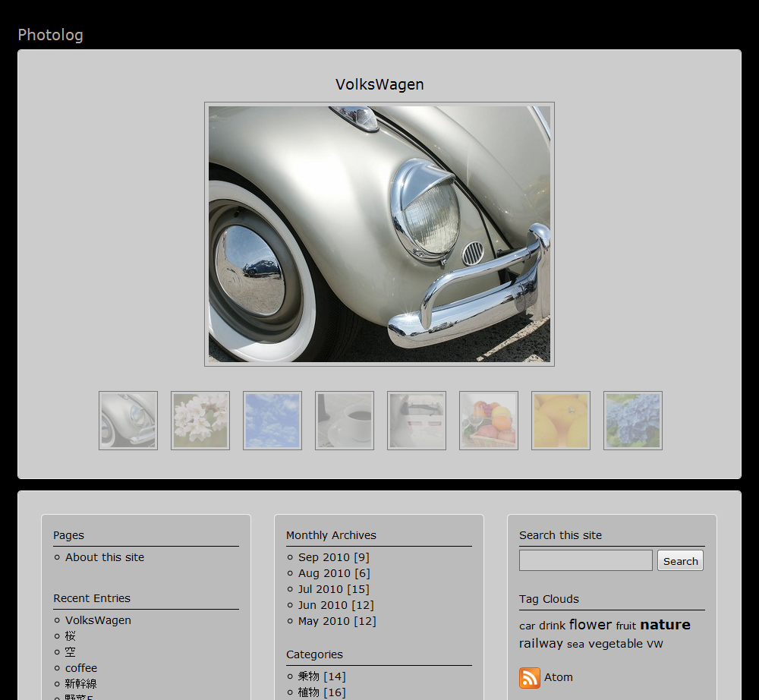The image size is (759, 700).
Task: Open recent entry 桜
Action: 71,636
